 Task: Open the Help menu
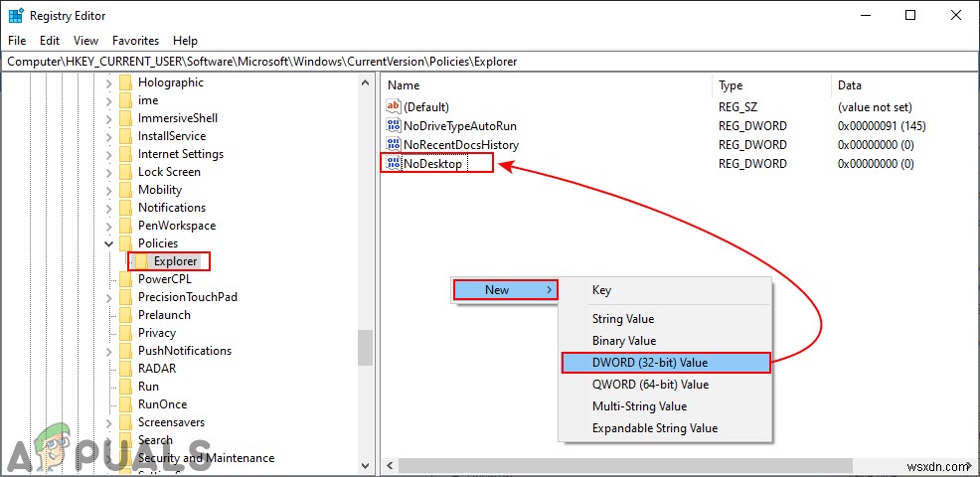pyautogui.click(x=185, y=41)
